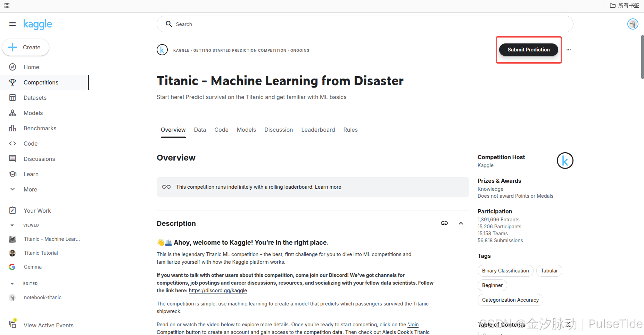The height and width of the screenshot is (335, 644).
Task: Click the Your Work icon
Action: point(13,210)
